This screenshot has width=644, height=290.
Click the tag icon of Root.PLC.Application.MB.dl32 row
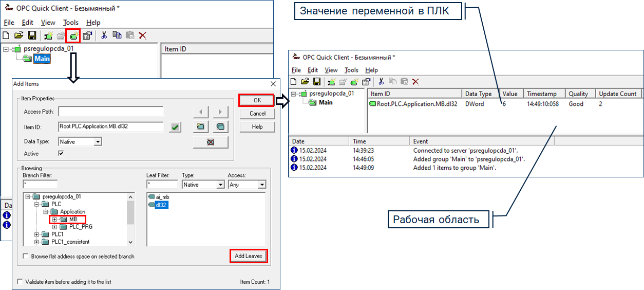[372, 104]
